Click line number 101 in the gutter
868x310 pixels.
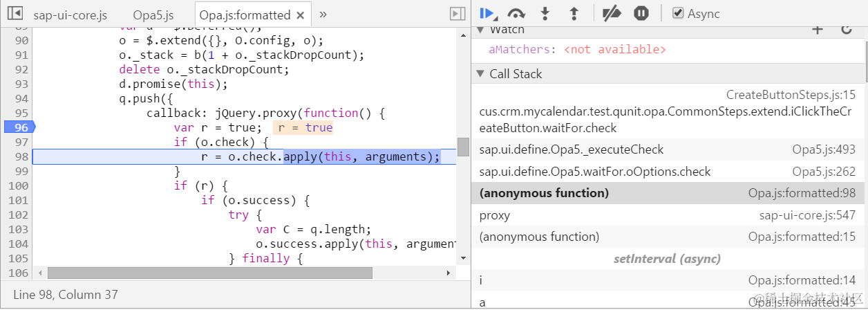(x=18, y=200)
